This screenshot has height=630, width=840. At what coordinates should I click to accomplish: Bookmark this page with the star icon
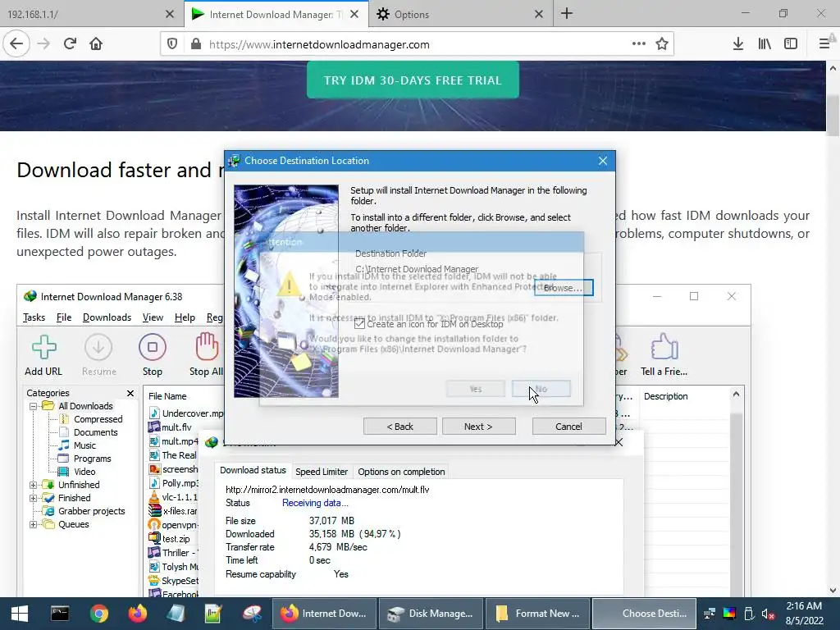pyautogui.click(x=662, y=44)
